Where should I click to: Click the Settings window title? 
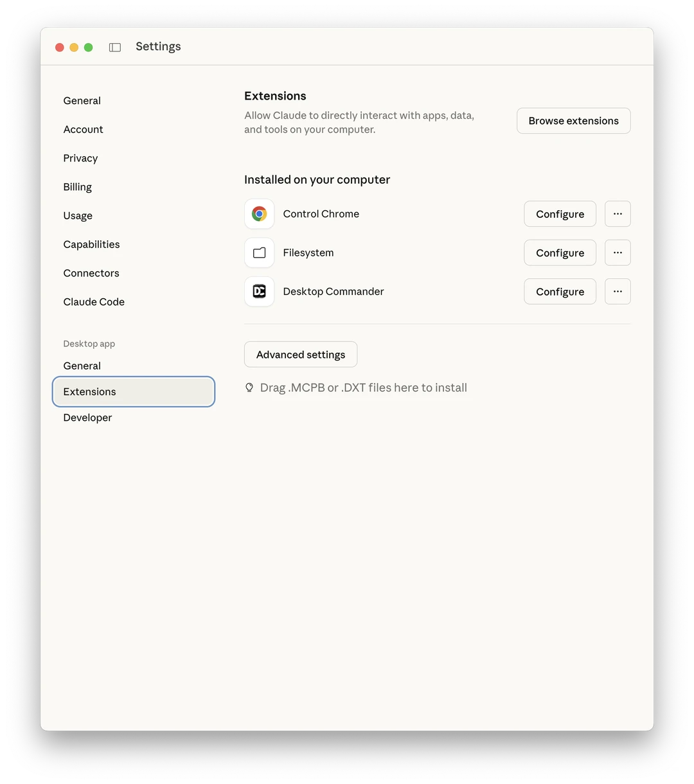[158, 46]
